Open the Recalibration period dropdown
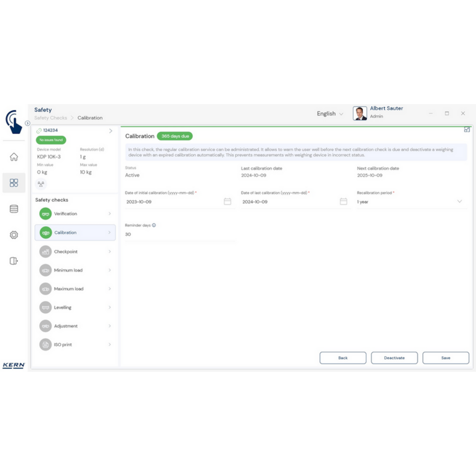Viewport: 476px width, 476px height. tap(460, 201)
